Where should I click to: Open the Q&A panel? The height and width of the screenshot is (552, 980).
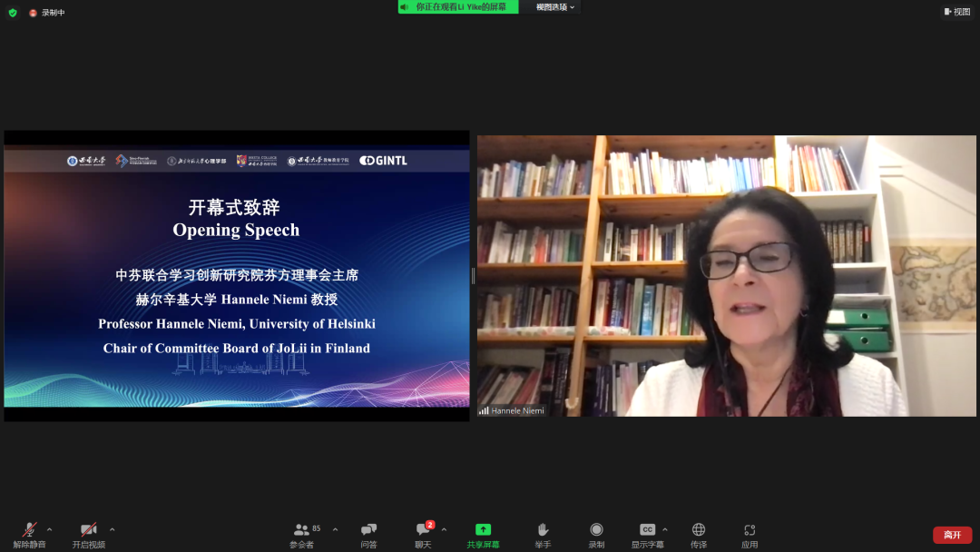tap(368, 530)
